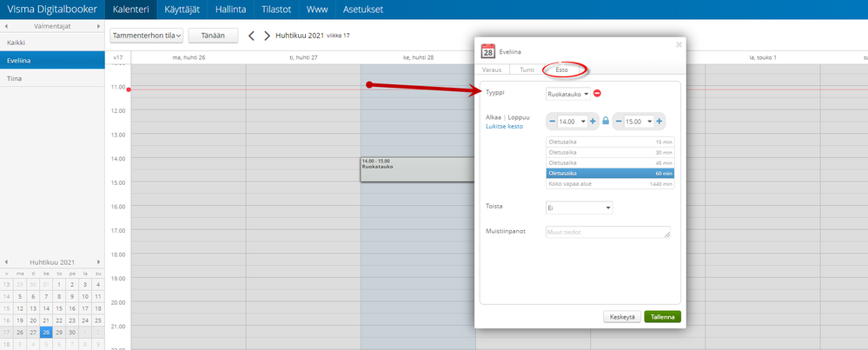Select Eveliina in the trainers list
Screen dimensions: 868x350
(52, 60)
